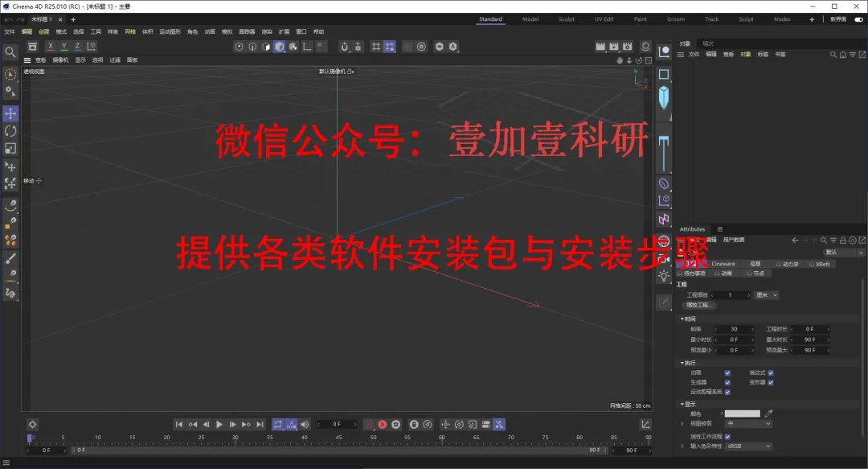868x469 pixels.
Task: Add a Light object icon
Action: pos(664,275)
